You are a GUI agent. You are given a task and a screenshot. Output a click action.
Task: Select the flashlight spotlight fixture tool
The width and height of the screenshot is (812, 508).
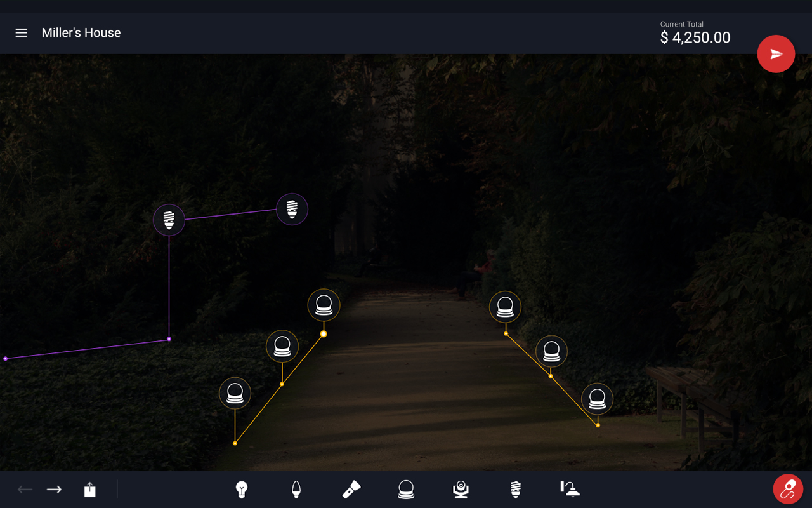point(351,489)
